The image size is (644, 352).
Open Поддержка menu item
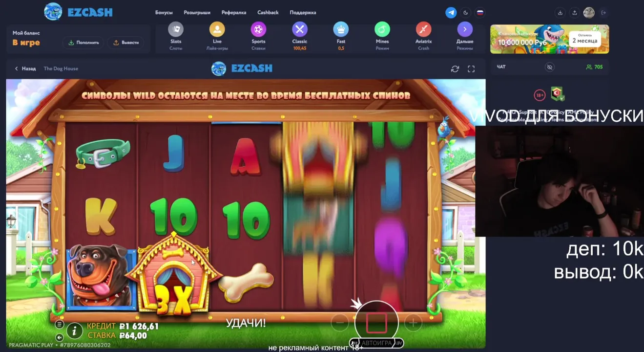pyautogui.click(x=303, y=13)
